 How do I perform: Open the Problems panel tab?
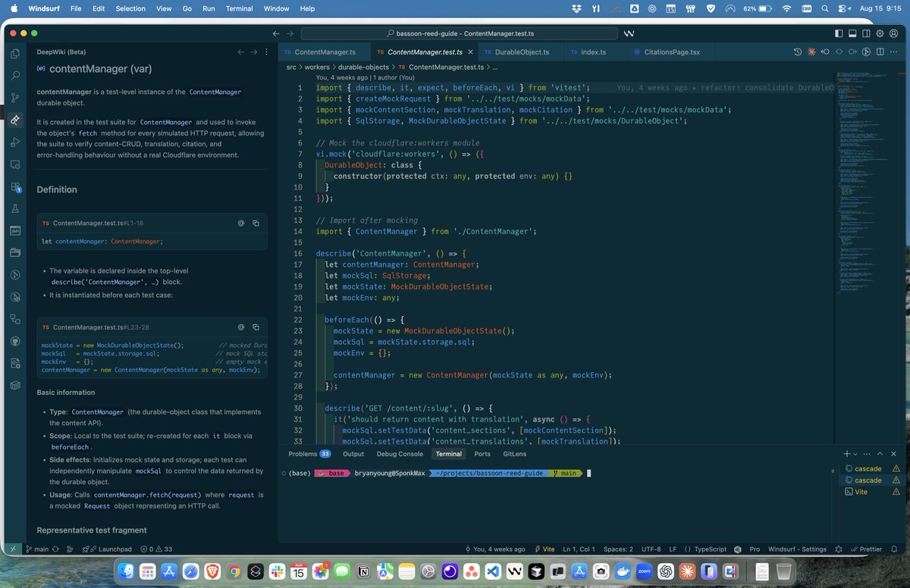click(x=309, y=454)
